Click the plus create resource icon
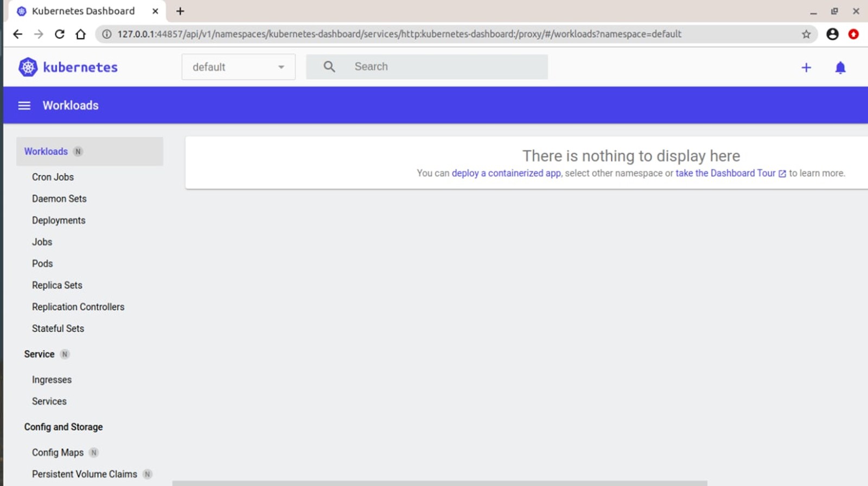 tap(806, 67)
